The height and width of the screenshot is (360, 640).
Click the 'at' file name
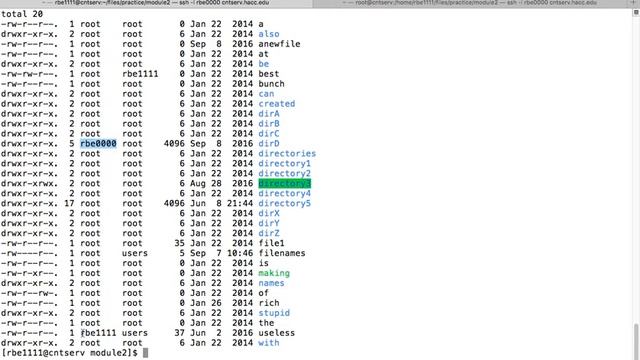point(263,54)
